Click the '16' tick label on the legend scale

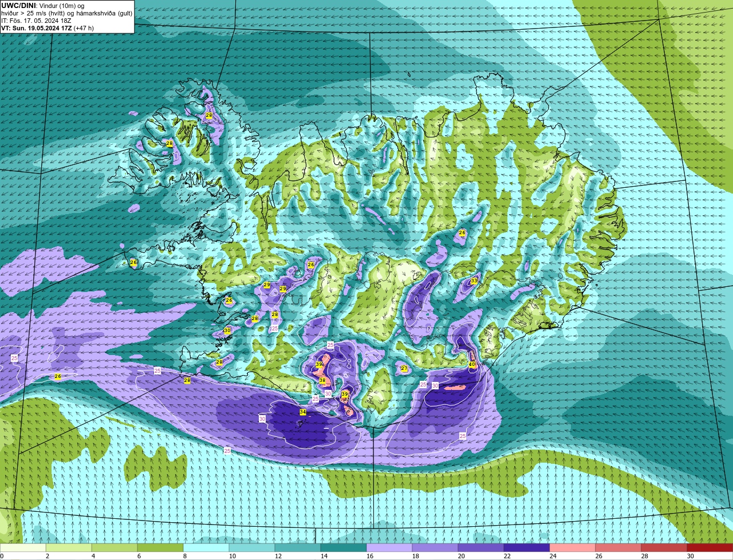369,556
